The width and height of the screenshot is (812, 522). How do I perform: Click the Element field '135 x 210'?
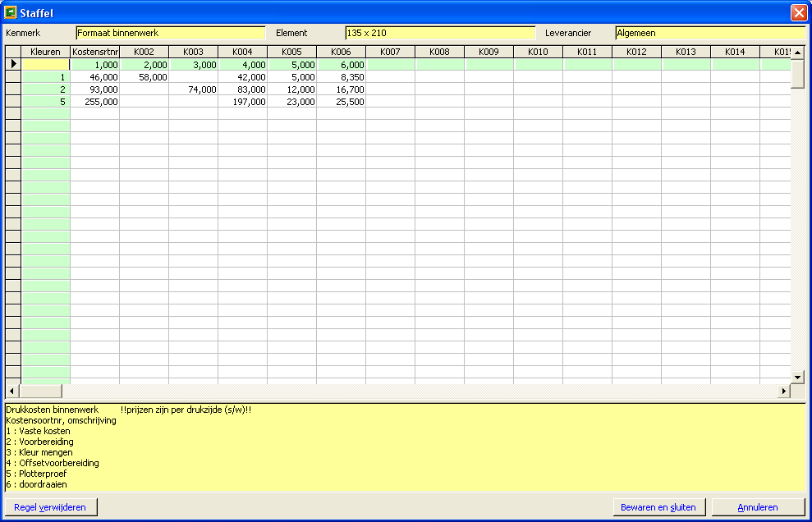tap(440, 33)
